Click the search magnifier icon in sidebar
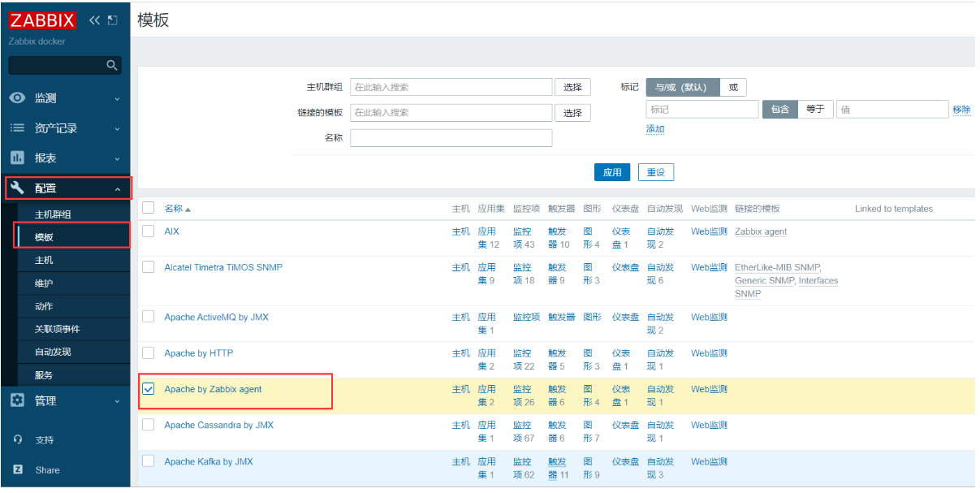 [112, 65]
